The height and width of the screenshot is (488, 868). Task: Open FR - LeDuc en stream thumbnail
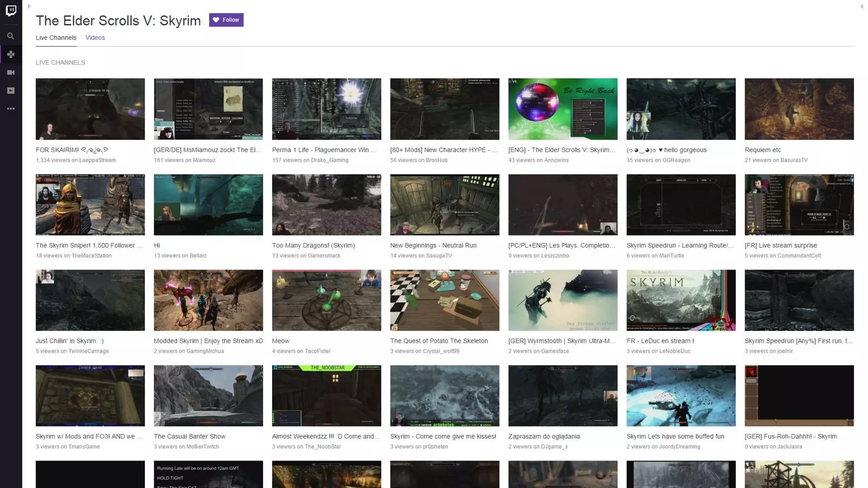click(x=681, y=300)
